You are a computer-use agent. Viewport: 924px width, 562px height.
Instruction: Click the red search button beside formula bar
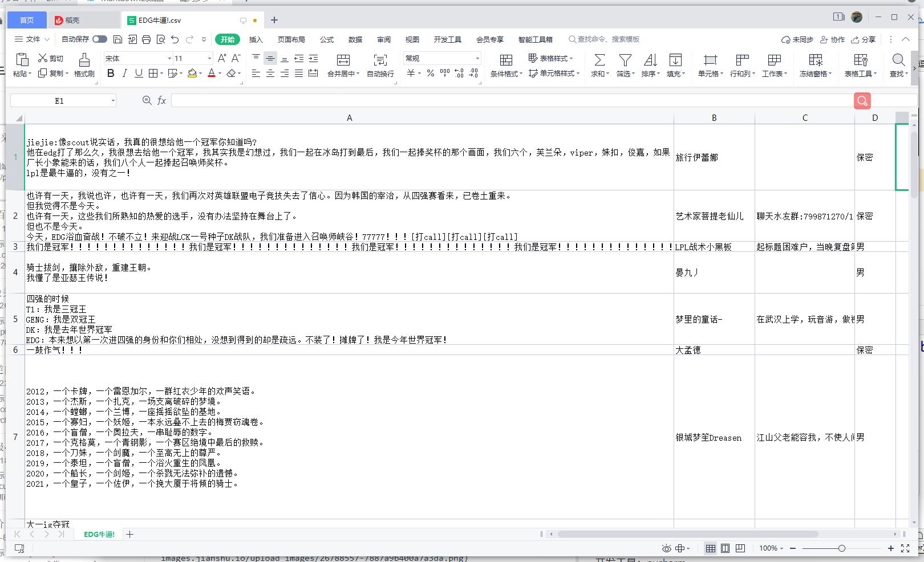coord(862,101)
